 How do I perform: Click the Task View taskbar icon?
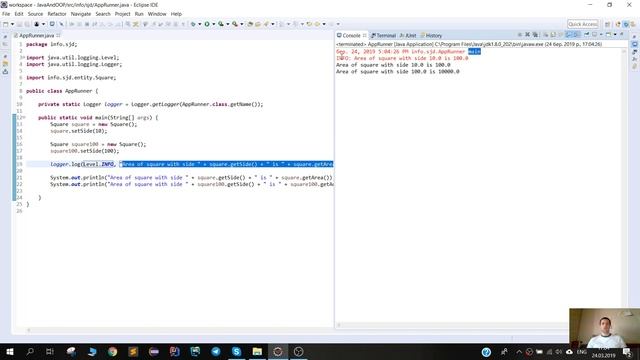click(x=50, y=351)
